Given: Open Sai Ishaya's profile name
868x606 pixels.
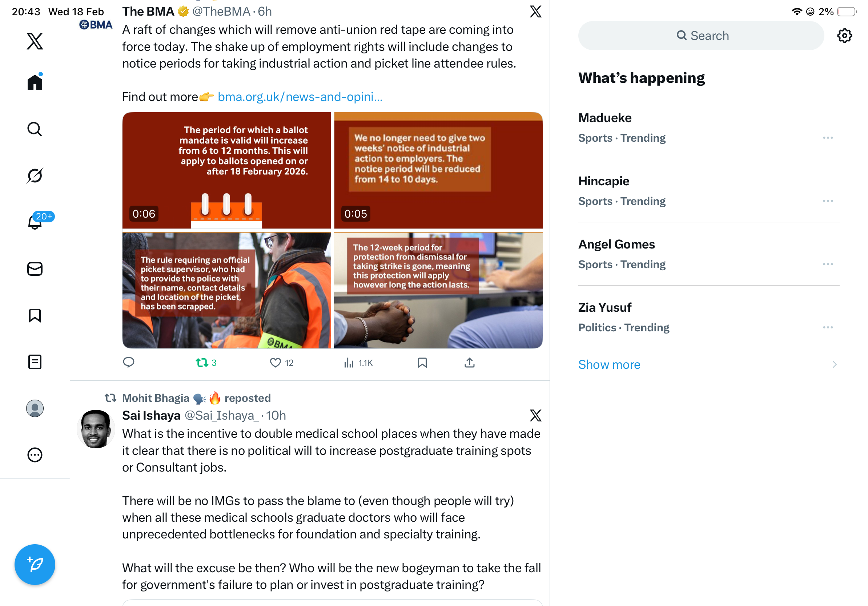Looking at the screenshot, I should 151,415.
